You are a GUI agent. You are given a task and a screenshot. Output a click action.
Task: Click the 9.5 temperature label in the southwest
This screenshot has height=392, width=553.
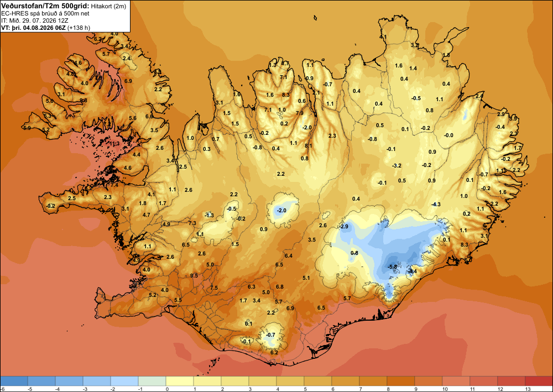click(194, 276)
